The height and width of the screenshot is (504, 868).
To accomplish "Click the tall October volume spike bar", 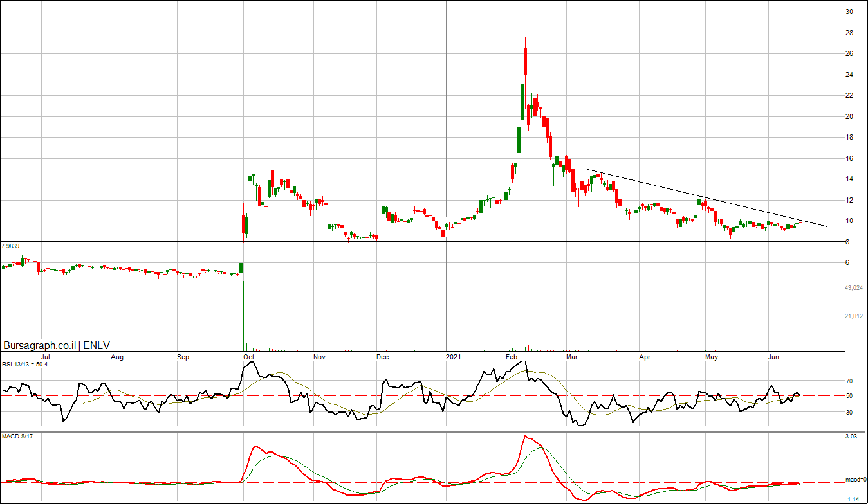I will [x=244, y=317].
